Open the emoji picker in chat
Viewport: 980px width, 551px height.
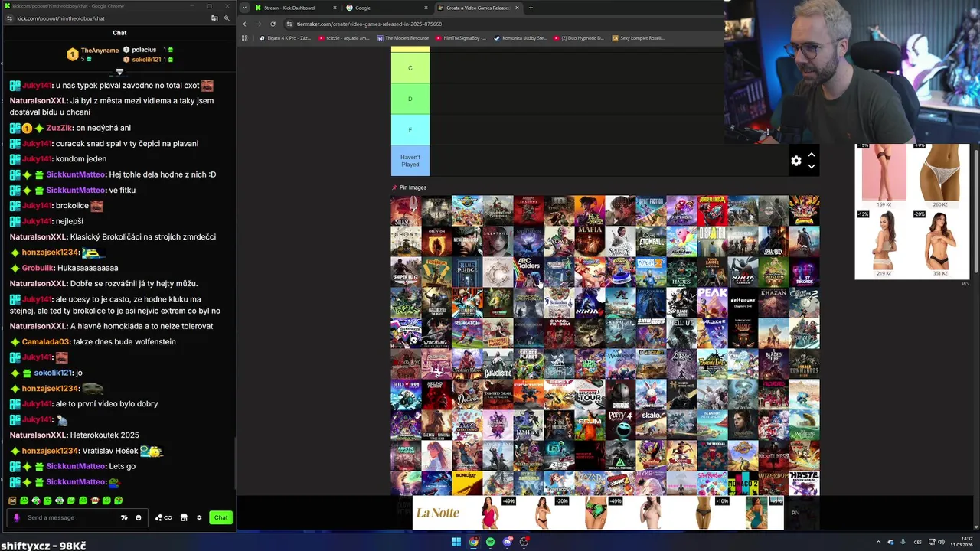[x=139, y=517]
